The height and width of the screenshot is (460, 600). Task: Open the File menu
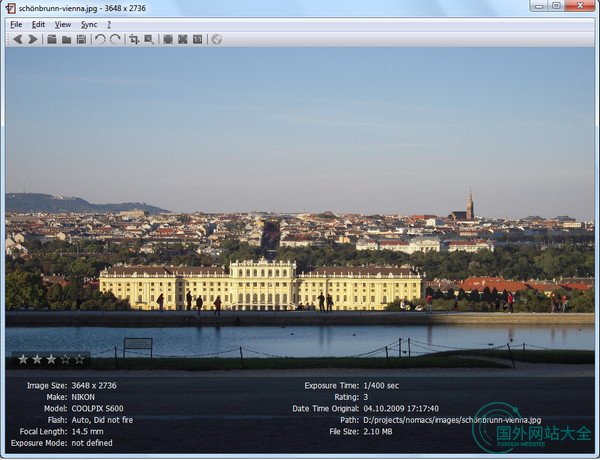[16, 24]
